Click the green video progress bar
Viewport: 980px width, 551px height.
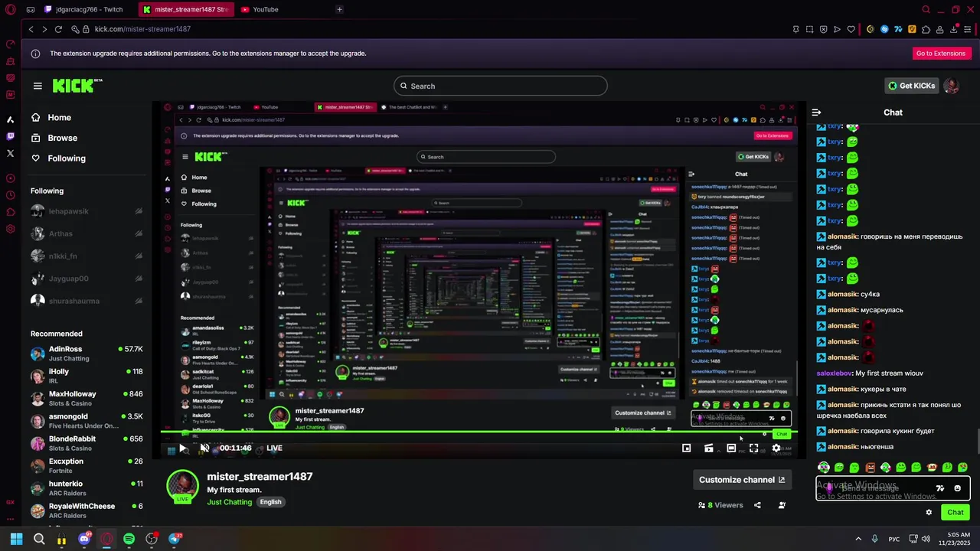pyautogui.click(x=479, y=432)
